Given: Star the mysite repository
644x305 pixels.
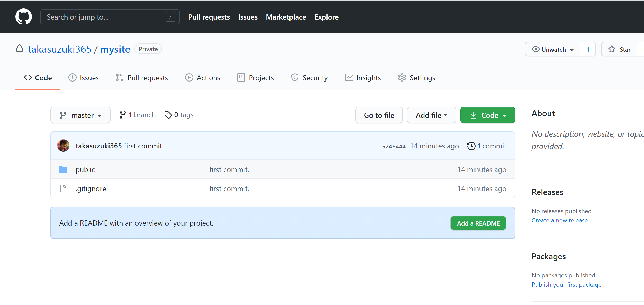Looking at the screenshot, I should point(619,49).
